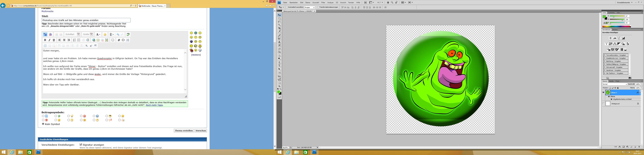Image resolution: width=644 pixels, height=155 pixels.
Task: Switch to the Kanäle tab
Action: point(611,81)
